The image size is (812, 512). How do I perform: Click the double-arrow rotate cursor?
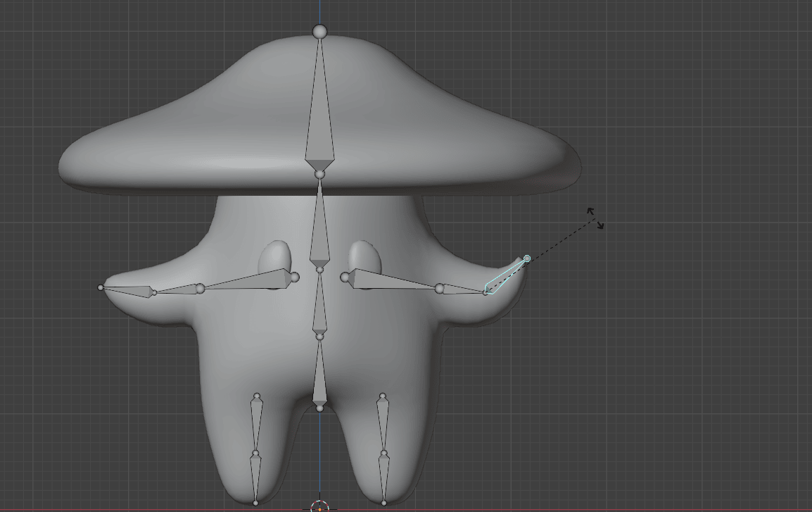point(595,218)
